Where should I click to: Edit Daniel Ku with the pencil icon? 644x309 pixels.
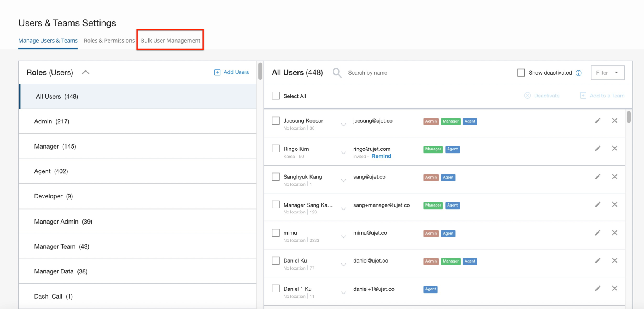click(x=598, y=261)
